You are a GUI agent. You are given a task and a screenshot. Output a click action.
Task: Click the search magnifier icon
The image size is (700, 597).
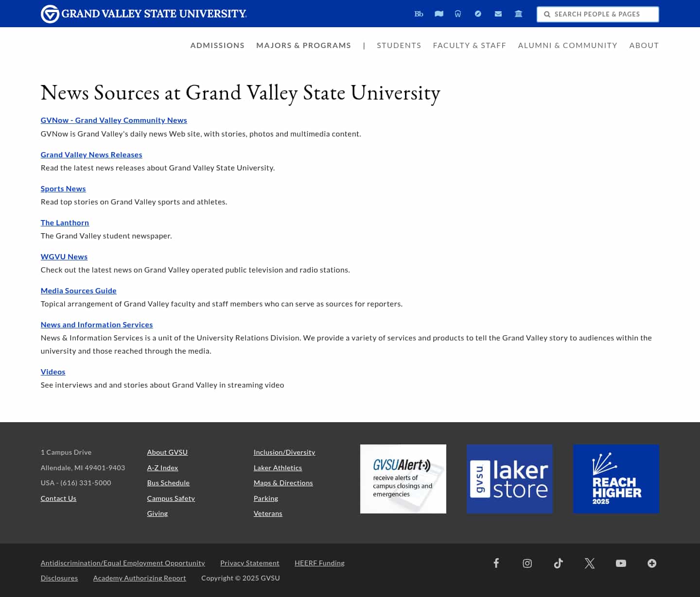(547, 14)
